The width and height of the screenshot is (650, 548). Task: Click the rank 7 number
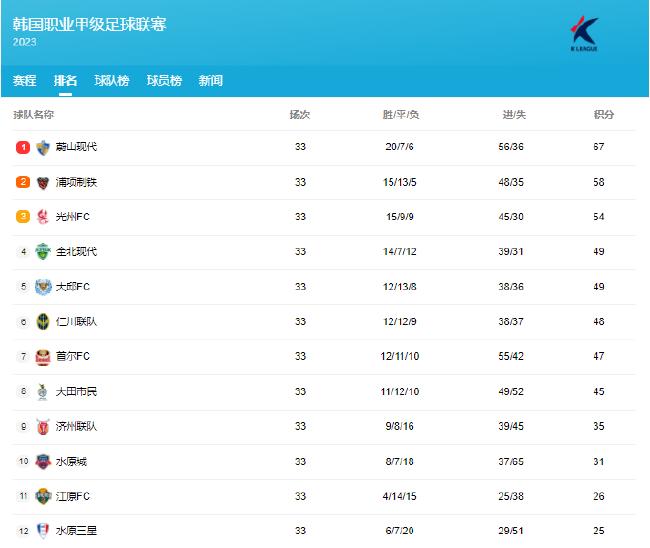click(23, 356)
